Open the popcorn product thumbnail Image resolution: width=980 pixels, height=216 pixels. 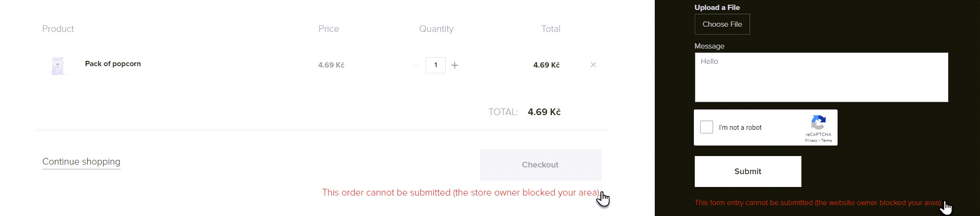click(58, 66)
